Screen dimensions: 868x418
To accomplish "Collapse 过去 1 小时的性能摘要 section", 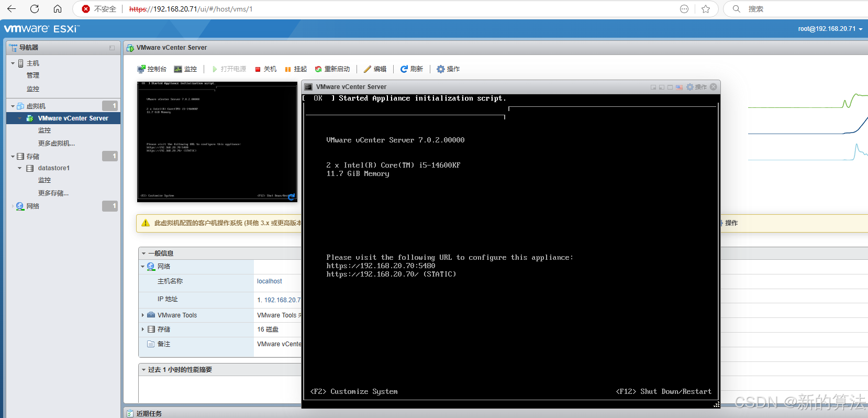I will click(x=144, y=370).
